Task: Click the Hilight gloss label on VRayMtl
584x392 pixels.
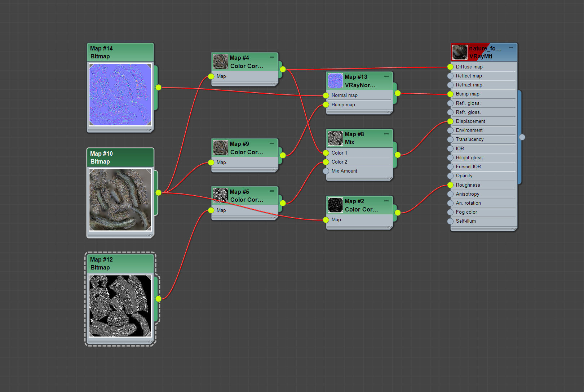Action: [469, 157]
